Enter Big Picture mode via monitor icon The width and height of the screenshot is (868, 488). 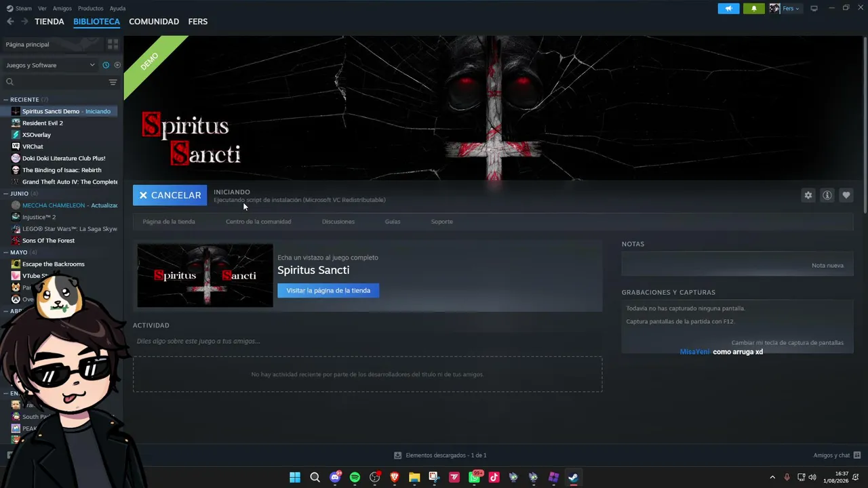pos(814,8)
